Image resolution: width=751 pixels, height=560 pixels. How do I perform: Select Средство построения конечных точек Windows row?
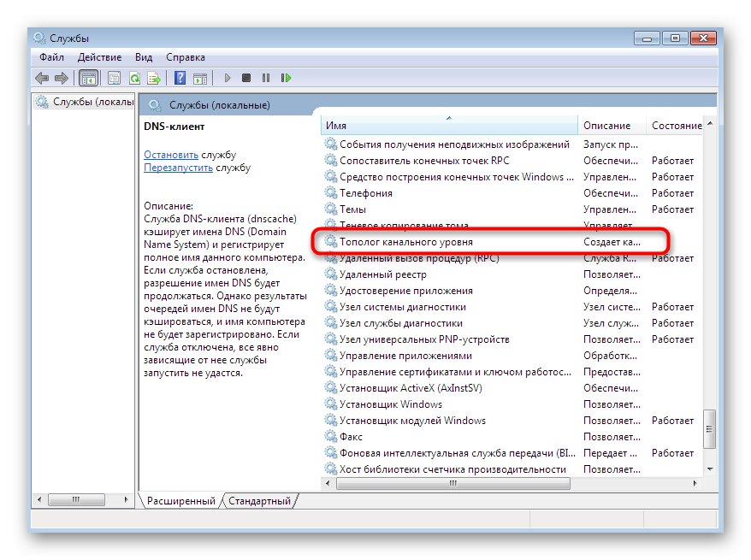tap(512, 177)
